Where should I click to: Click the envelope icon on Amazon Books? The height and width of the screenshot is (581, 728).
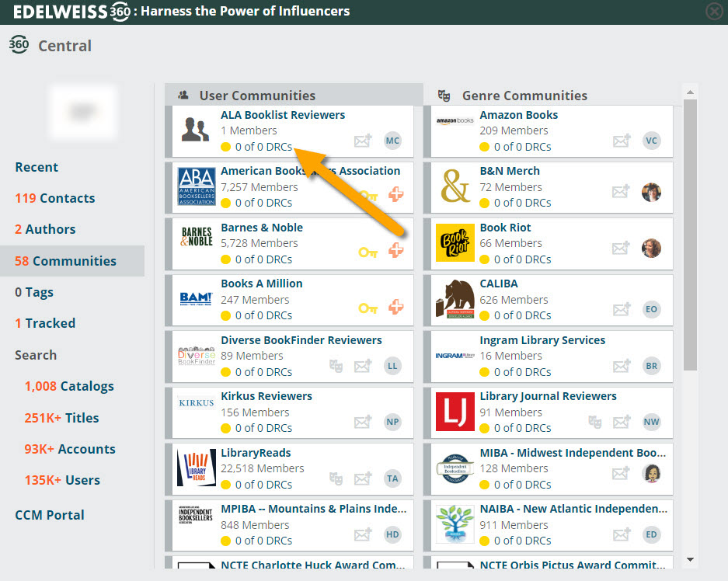click(622, 140)
